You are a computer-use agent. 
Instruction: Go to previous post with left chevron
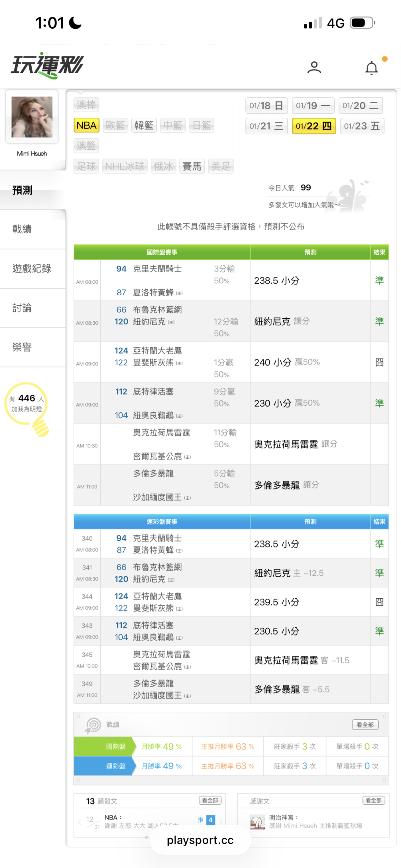click(x=79, y=822)
